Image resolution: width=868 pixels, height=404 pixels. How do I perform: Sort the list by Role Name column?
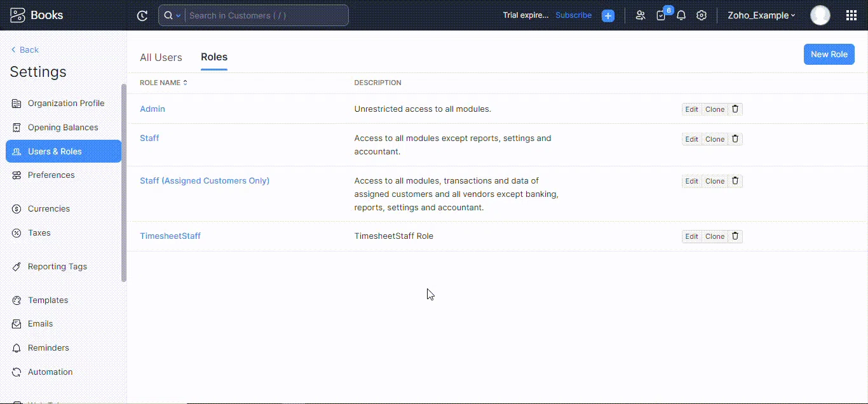(163, 83)
